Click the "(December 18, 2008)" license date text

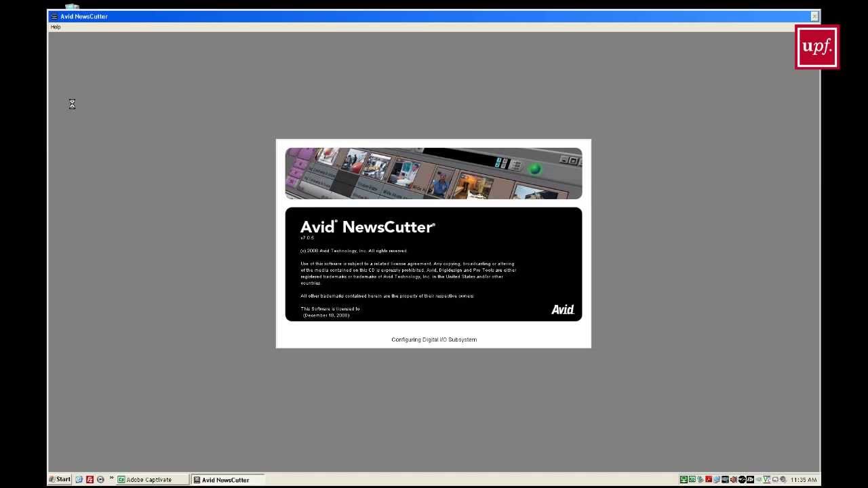(x=326, y=315)
